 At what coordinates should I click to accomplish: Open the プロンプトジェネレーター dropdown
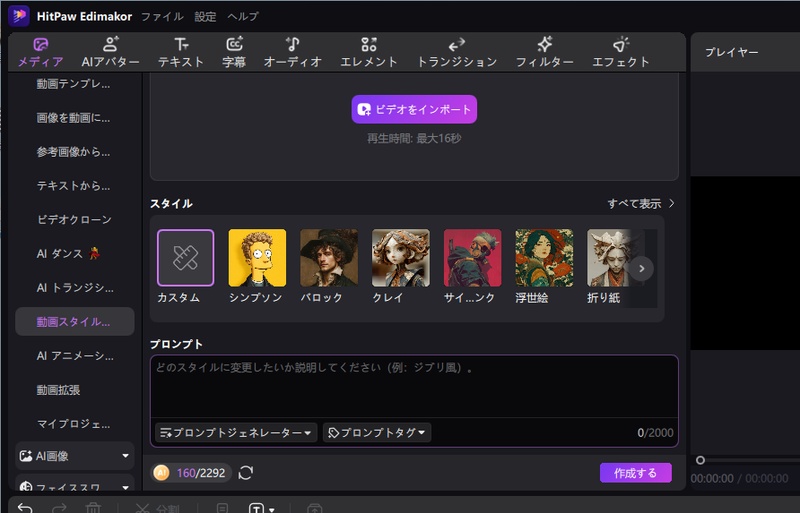coord(236,432)
